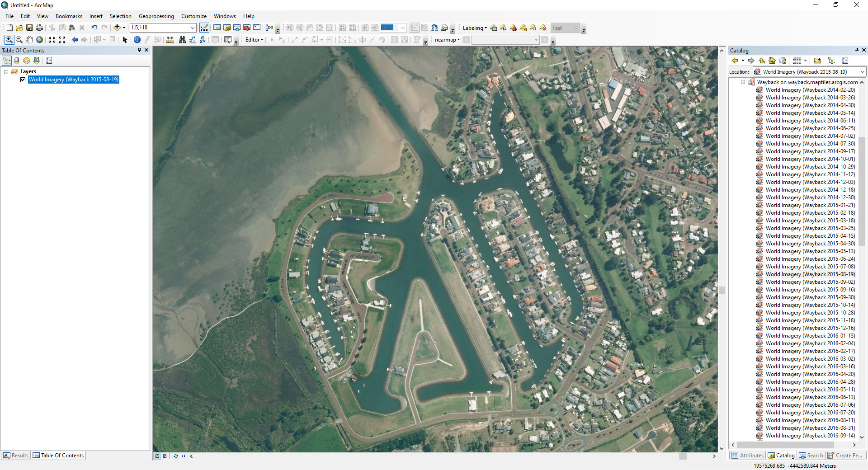The height and width of the screenshot is (470, 868).
Task: Collapse the Layers group in Table Of Contents
Action: coord(6,71)
